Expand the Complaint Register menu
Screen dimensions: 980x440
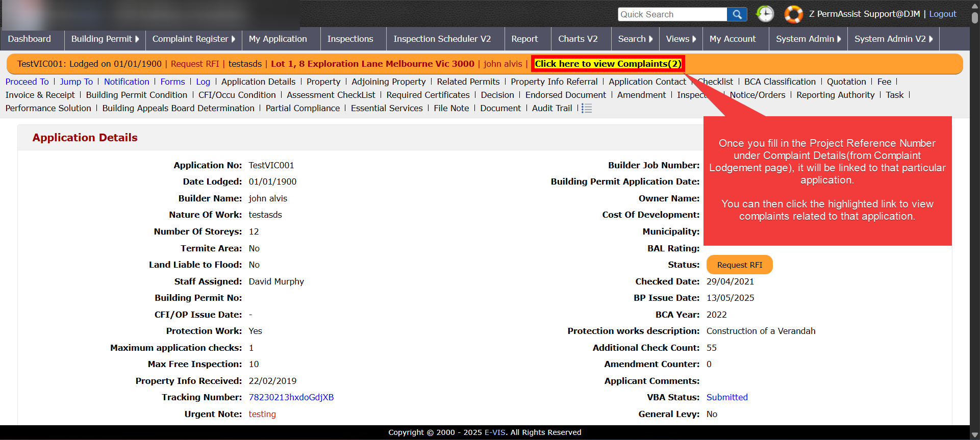point(193,39)
